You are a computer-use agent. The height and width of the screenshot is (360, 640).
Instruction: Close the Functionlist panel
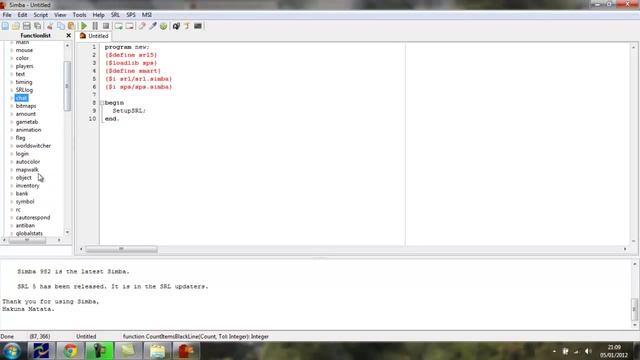(69, 36)
